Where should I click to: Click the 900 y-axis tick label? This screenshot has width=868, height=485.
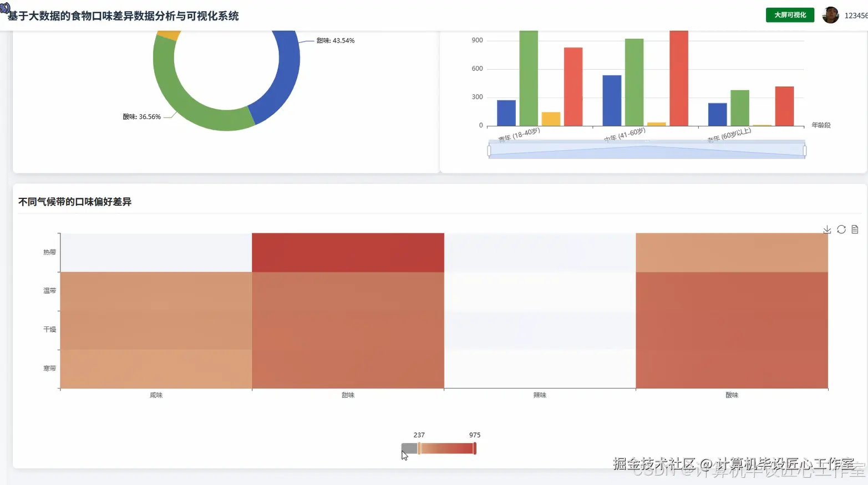tap(478, 40)
